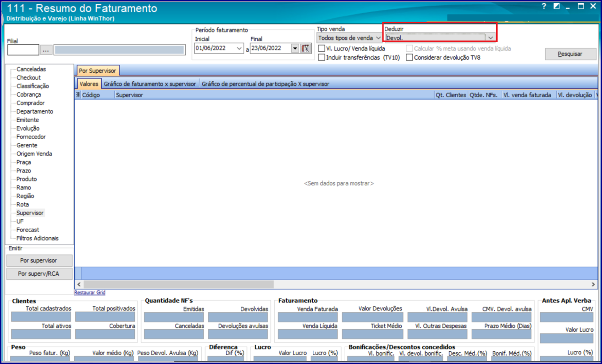Screen dimensions: 602x364
Task: Click the Total cadastrados value field
Action: point(41,317)
